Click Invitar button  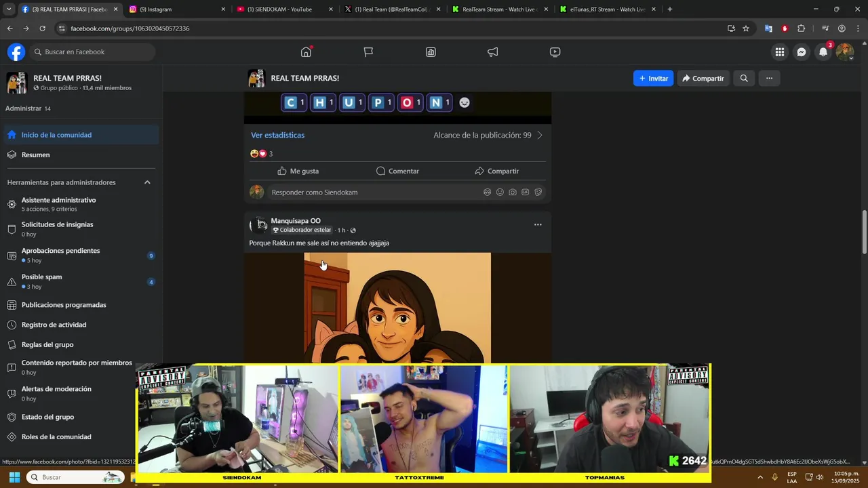653,78
